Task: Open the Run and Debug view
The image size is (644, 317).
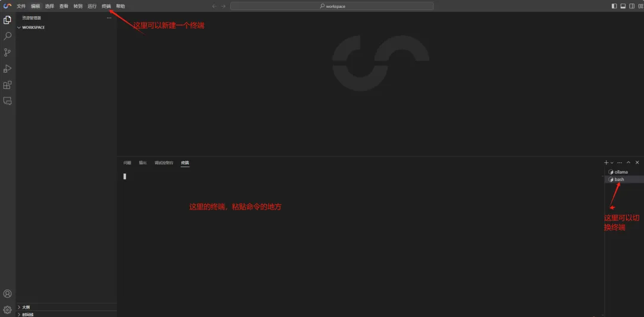Action: click(7, 69)
